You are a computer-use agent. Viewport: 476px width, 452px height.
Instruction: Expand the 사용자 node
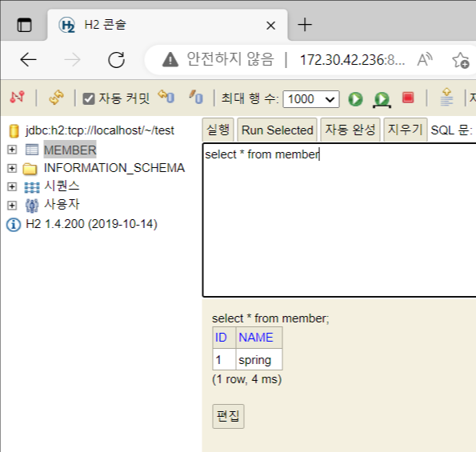[x=12, y=206]
